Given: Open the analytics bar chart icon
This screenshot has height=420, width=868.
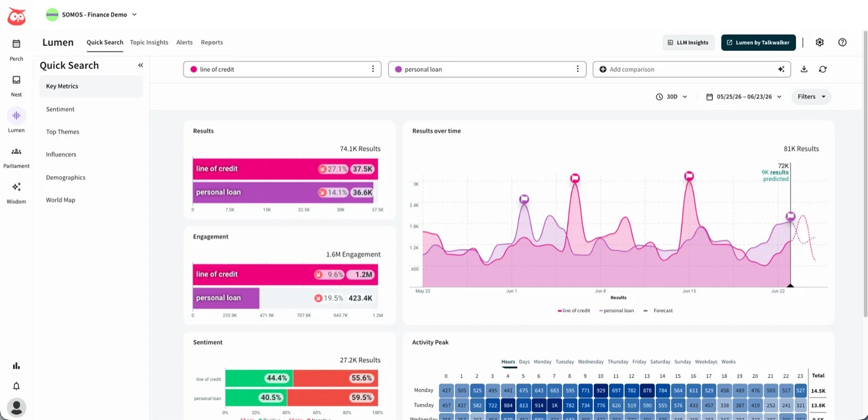Looking at the screenshot, I should tap(16, 365).
